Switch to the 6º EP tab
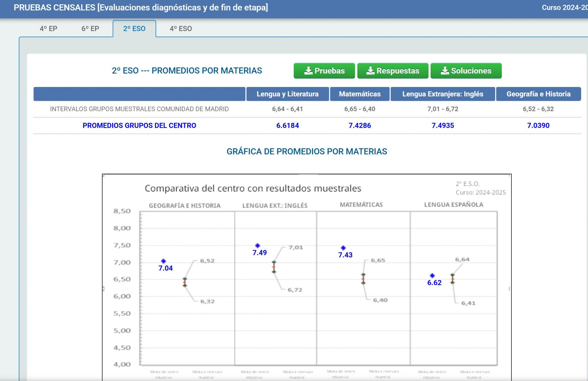 tap(90, 28)
